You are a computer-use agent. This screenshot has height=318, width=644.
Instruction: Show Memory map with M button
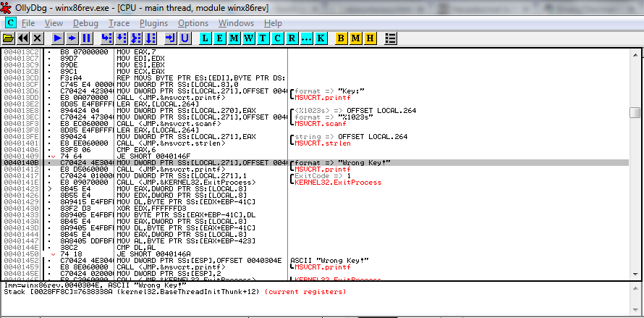234,38
